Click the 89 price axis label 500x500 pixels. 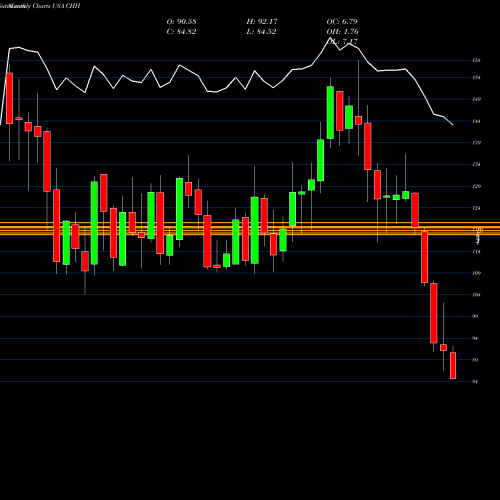476,360
